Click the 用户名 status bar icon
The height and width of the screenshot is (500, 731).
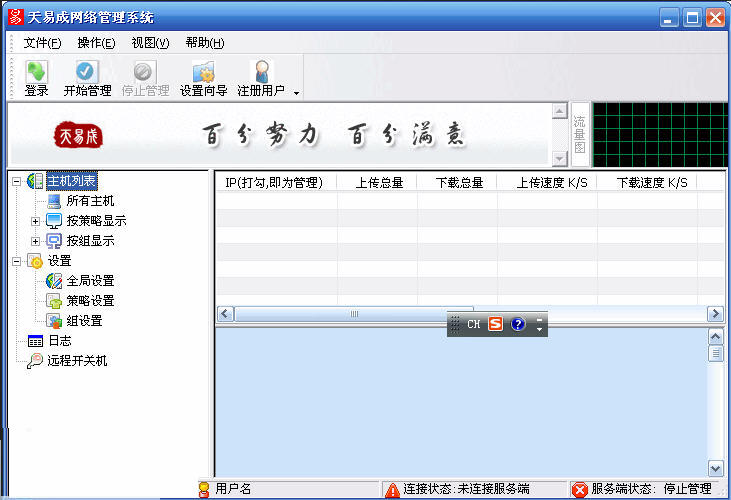pos(204,490)
